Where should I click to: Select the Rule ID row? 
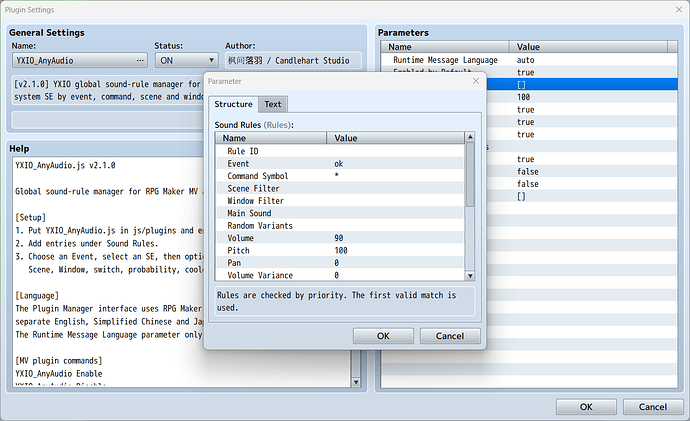[x=340, y=151]
